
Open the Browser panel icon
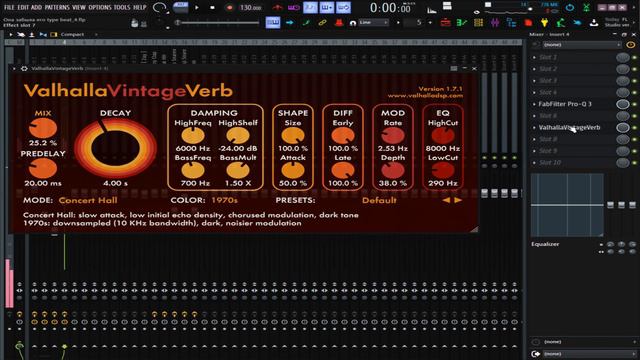511,23
